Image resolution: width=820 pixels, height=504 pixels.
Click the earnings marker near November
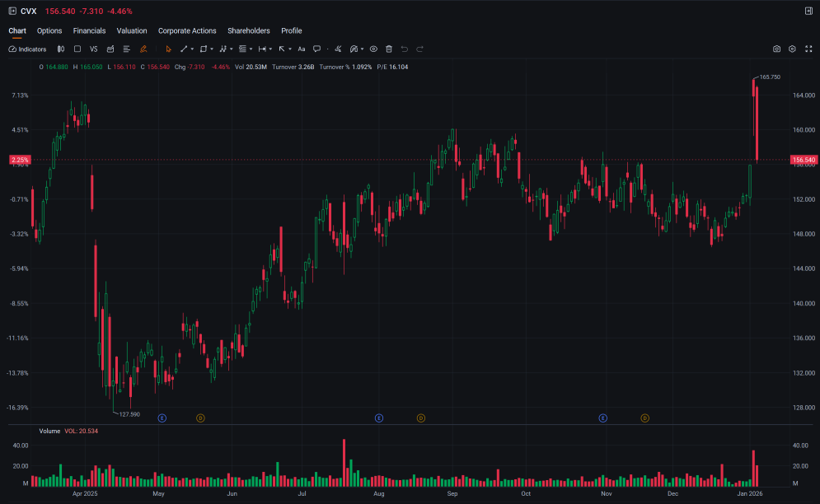point(603,418)
